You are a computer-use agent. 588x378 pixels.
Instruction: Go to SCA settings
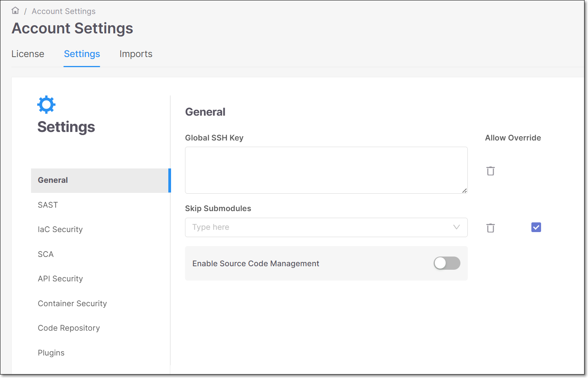(46, 254)
